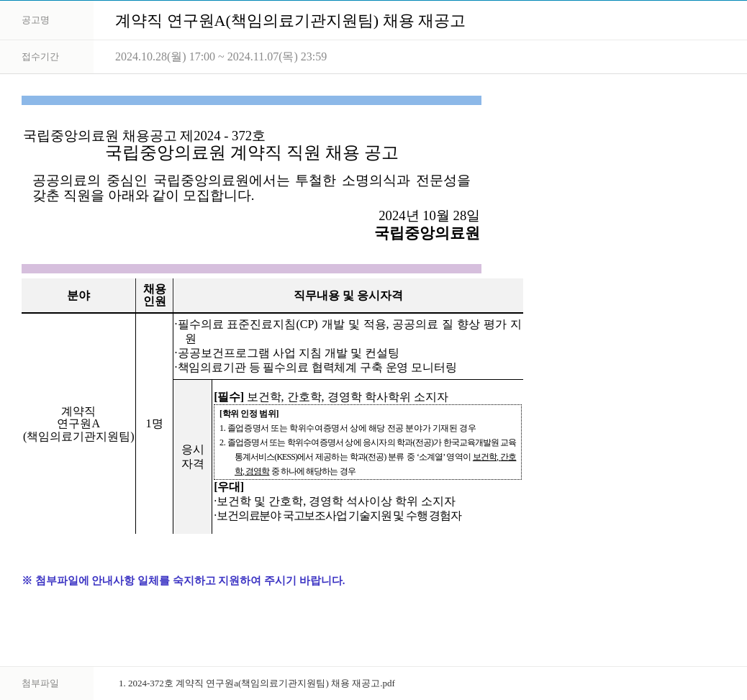Image resolution: width=747 pixels, height=700 pixels.
Task: Click the '[필수] 보건학, 간호학, 경영학 학사학위 소지자' line
Action: pyautogui.click(x=331, y=397)
